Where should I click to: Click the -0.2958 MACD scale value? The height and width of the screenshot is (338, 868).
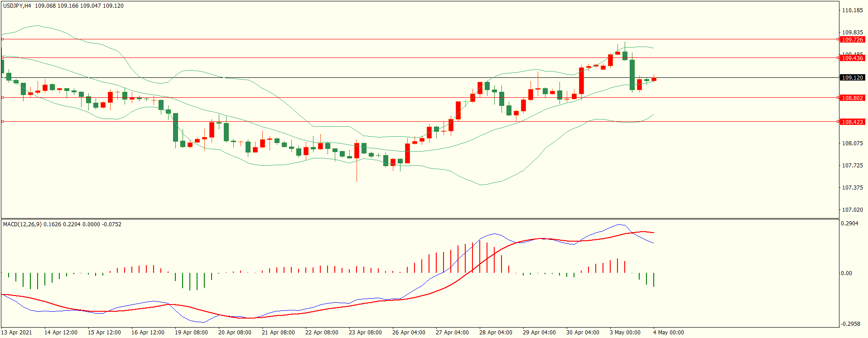[x=849, y=324]
